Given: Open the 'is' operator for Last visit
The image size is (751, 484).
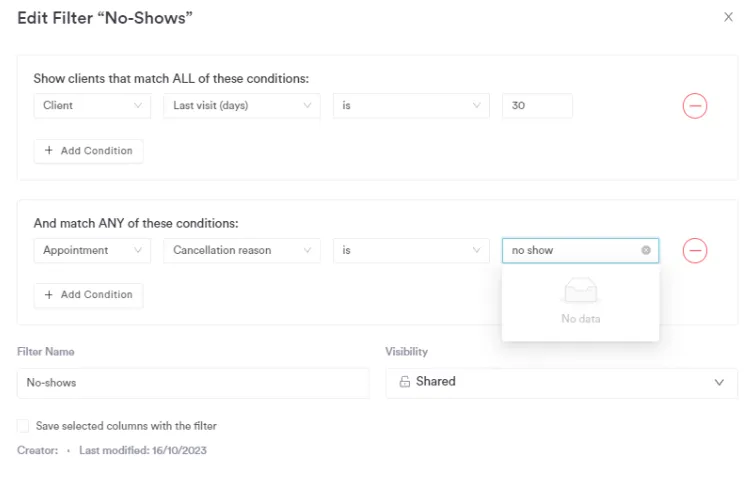Looking at the screenshot, I should [411, 106].
